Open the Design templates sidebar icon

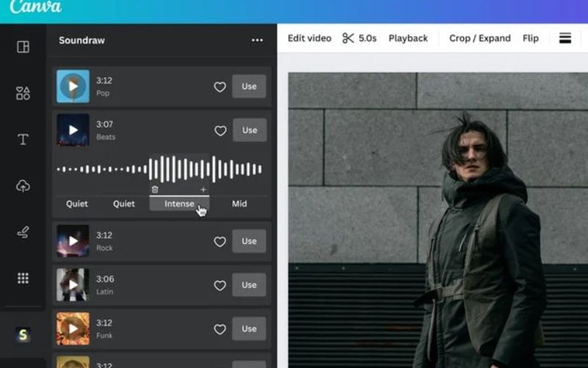pyautogui.click(x=23, y=46)
